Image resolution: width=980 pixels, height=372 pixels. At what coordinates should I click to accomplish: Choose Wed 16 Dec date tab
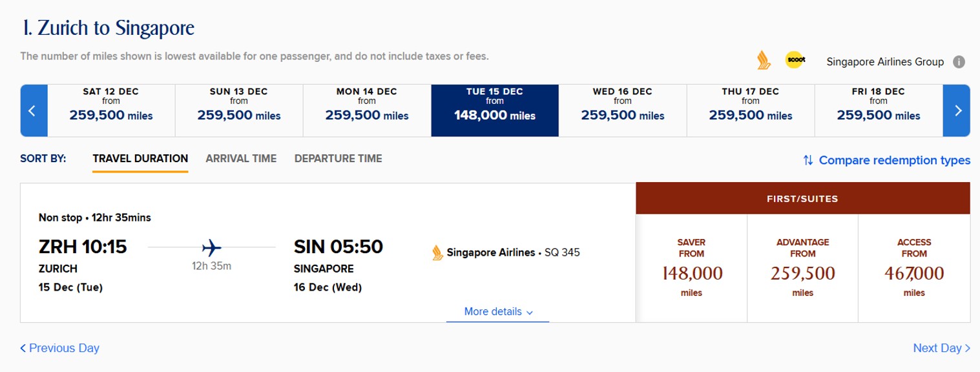pyautogui.click(x=623, y=110)
